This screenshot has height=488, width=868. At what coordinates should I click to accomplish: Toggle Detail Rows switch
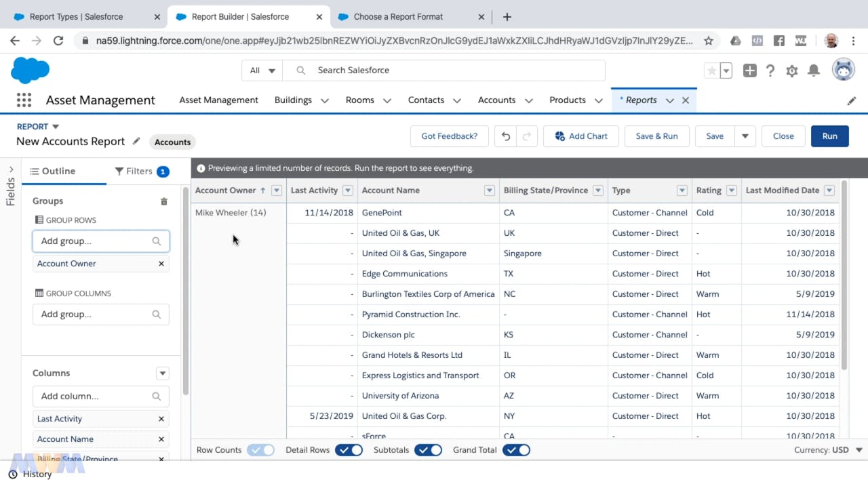pyautogui.click(x=349, y=450)
